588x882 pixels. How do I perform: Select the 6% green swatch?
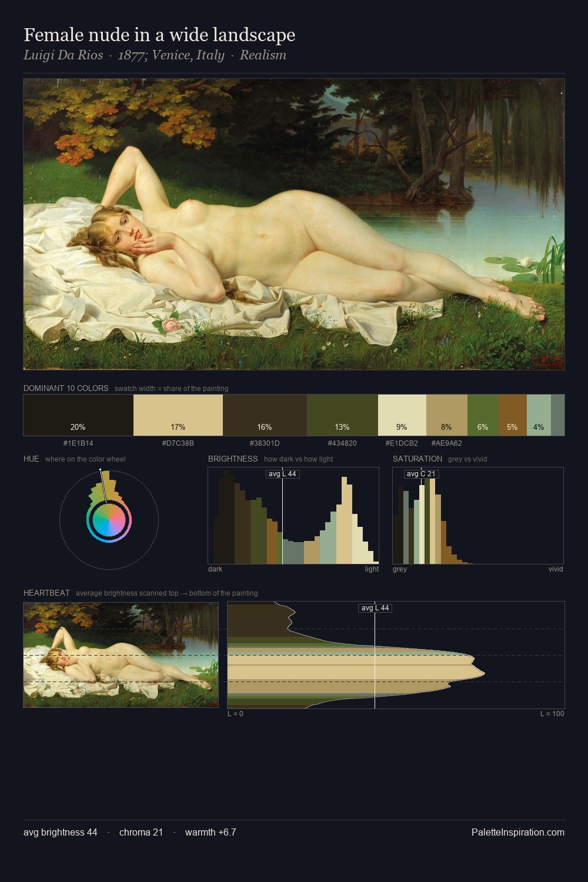[483, 415]
